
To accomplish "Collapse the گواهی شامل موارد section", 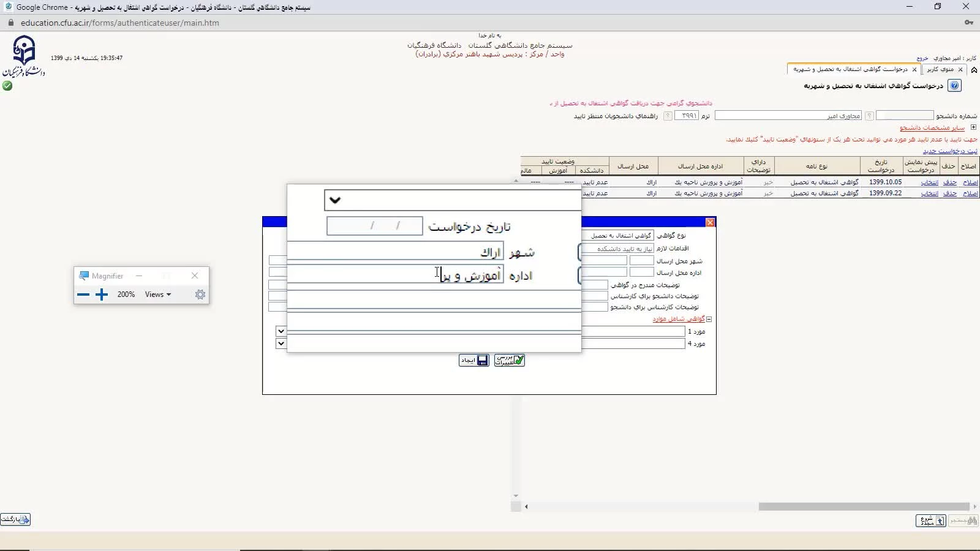I will [709, 319].
